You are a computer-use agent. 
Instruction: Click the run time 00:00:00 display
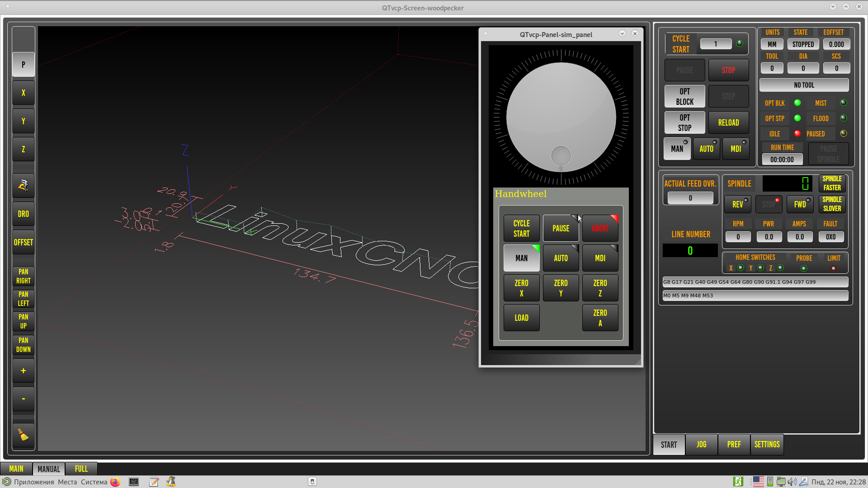[782, 160]
